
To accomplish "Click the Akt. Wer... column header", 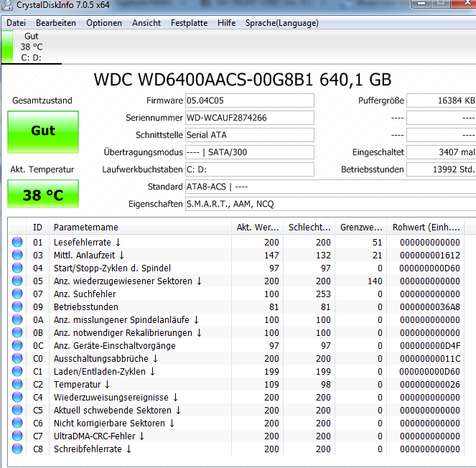I will pyautogui.click(x=258, y=228).
